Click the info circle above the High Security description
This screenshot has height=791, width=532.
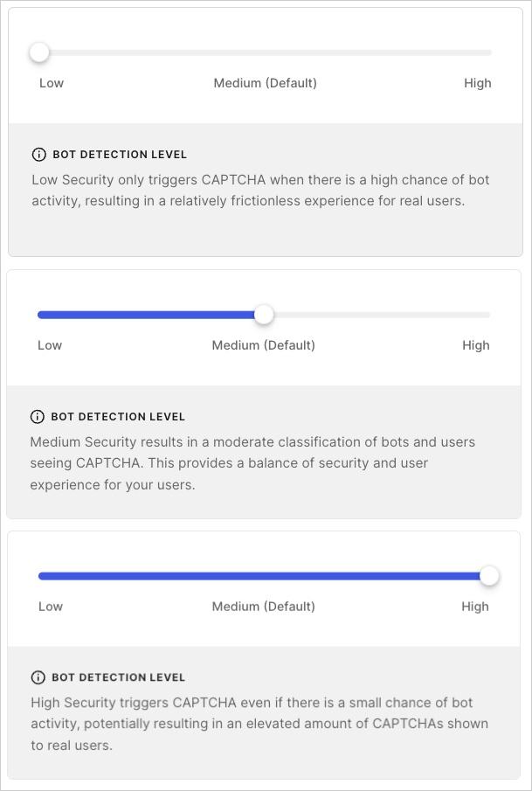click(x=37, y=677)
